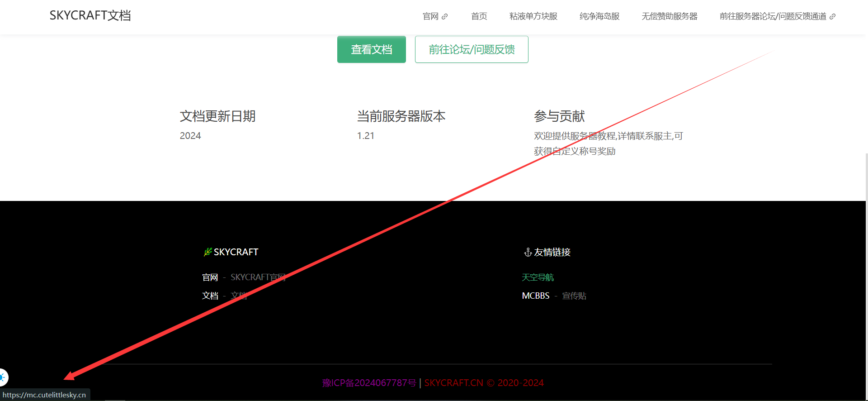Click the 文档更新日期 heading
868x401 pixels.
217,116
